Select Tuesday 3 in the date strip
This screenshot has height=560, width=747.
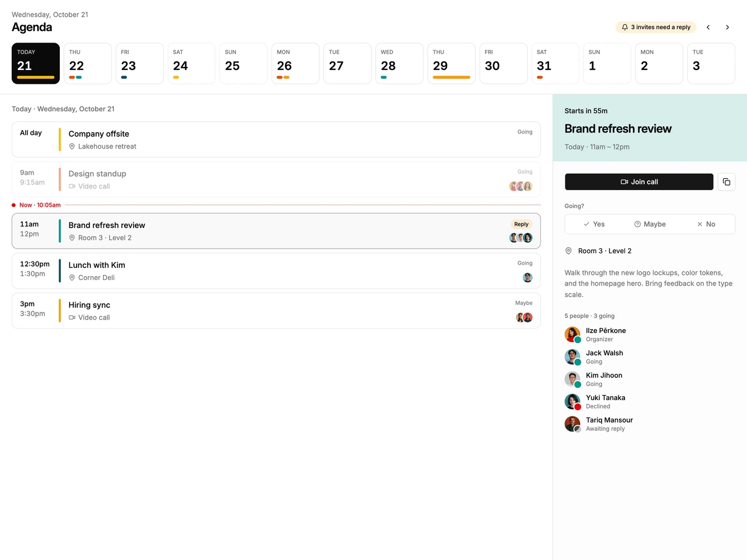pos(711,64)
